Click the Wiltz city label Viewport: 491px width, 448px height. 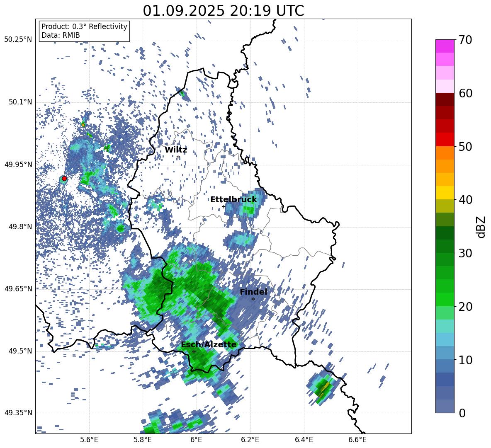(x=176, y=150)
